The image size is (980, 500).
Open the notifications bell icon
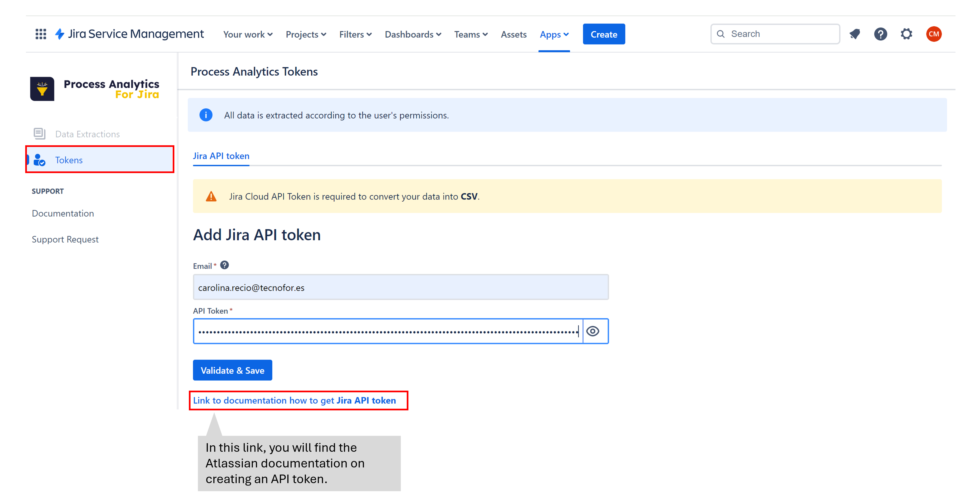click(x=854, y=34)
